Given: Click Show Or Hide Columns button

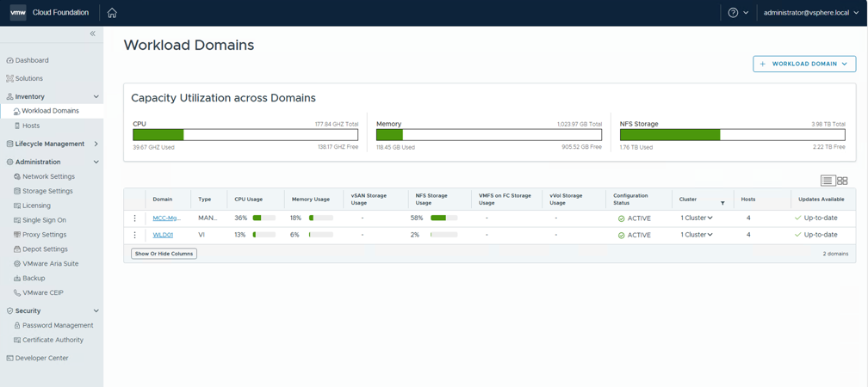Looking at the screenshot, I should click(x=164, y=254).
